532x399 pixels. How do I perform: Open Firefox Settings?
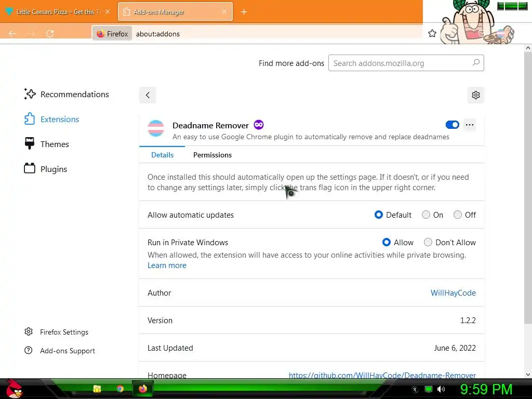click(x=56, y=332)
